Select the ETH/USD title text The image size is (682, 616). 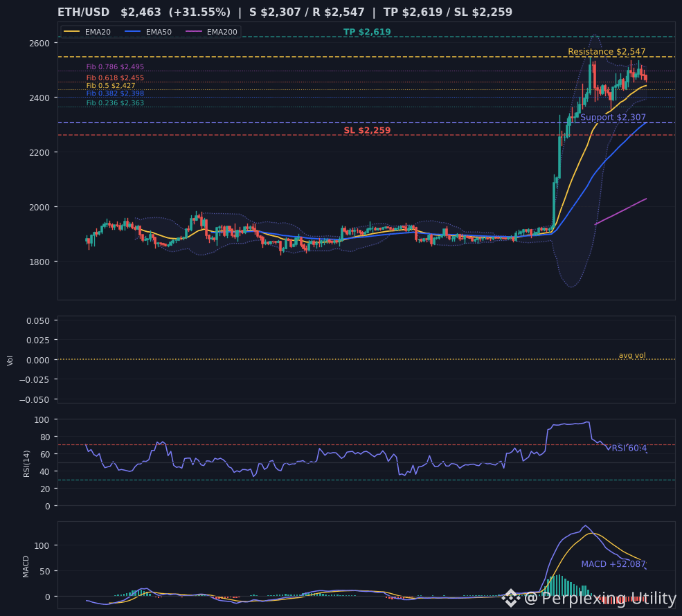[x=84, y=12]
